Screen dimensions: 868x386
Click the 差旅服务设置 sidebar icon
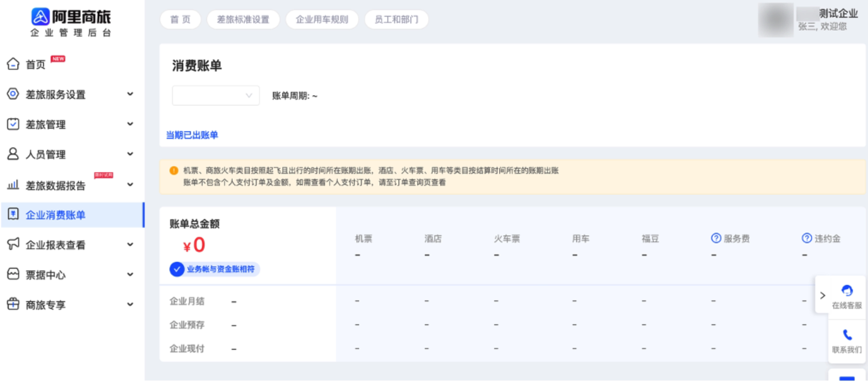point(12,95)
